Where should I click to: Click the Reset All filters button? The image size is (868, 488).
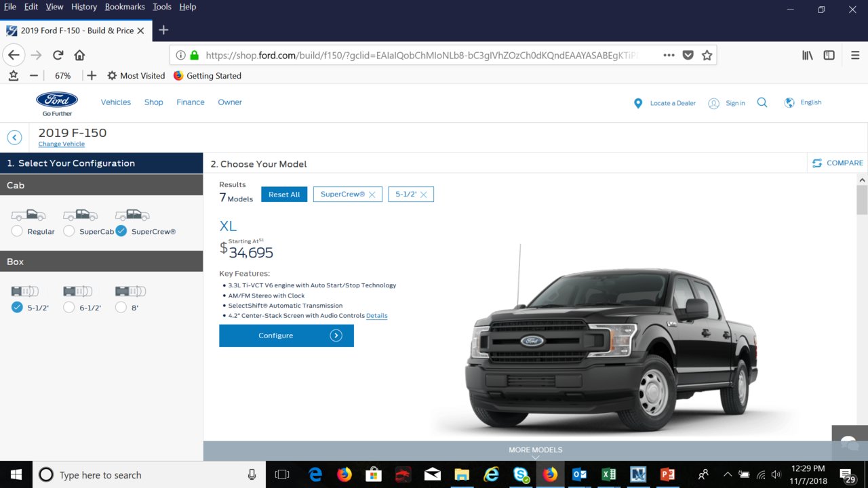(284, 195)
